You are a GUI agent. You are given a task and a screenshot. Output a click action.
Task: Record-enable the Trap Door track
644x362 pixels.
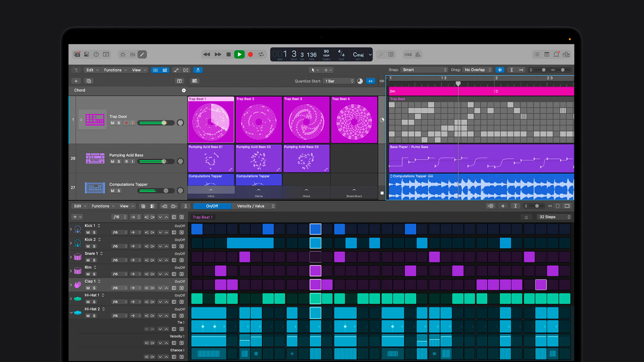tap(126, 123)
